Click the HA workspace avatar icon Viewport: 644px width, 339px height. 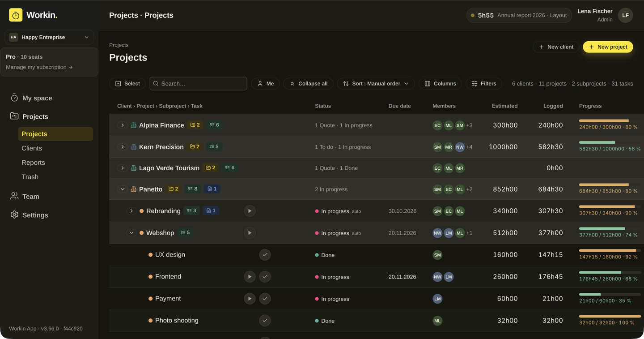pos(13,37)
